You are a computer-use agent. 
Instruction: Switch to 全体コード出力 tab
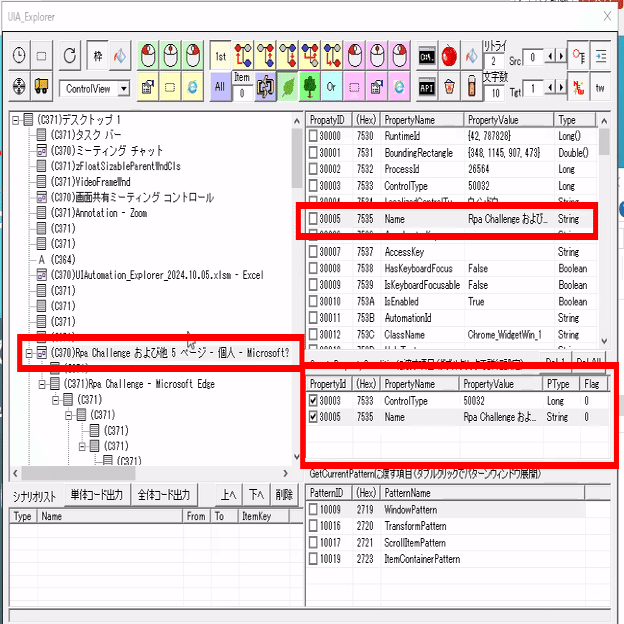point(164,495)
